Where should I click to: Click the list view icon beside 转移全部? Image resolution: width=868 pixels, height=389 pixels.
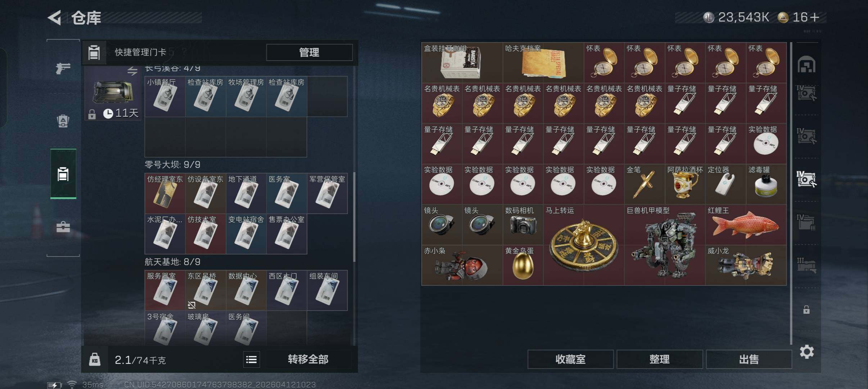tap(251, 359)
